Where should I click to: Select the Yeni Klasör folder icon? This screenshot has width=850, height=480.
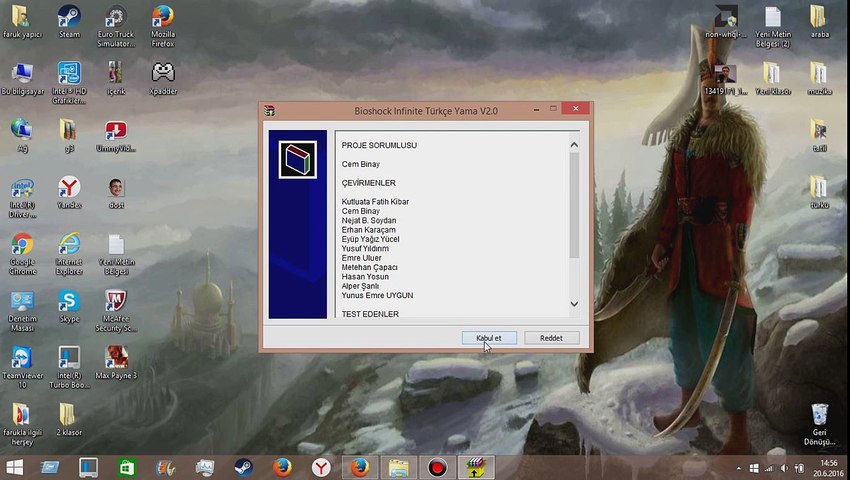(x=772, y=79)
